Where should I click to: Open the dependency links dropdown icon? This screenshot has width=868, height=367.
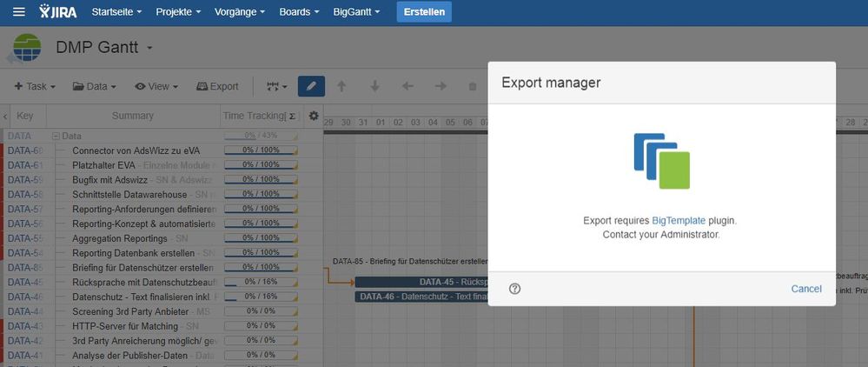[x=277, y=86]
